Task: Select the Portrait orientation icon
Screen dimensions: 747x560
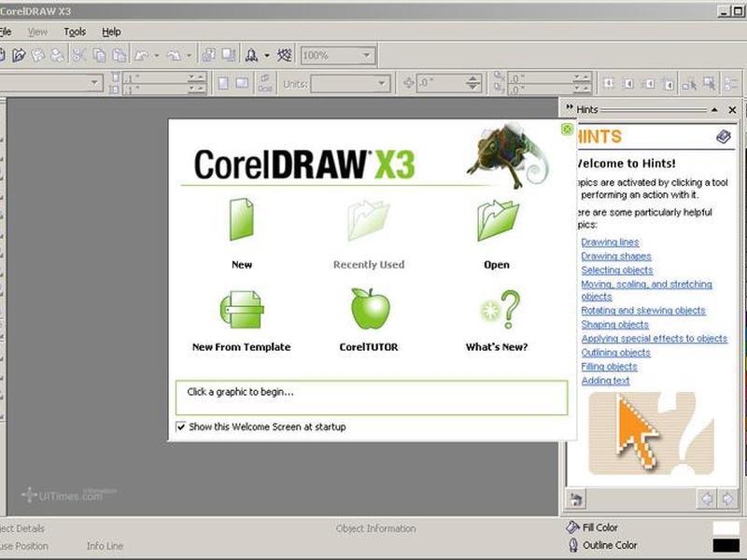Action: 223,84
